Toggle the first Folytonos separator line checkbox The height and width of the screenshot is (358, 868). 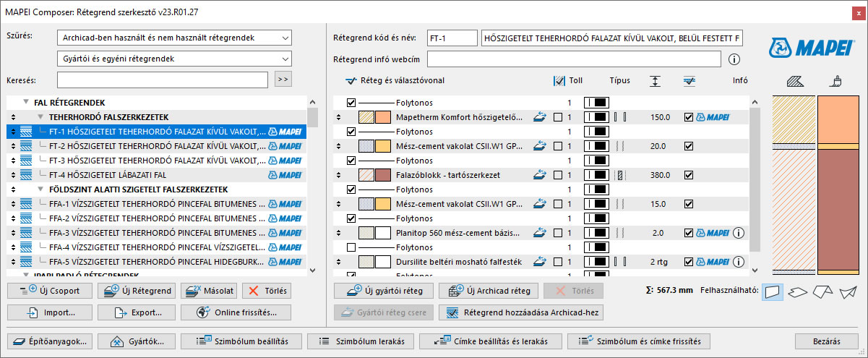tap(351, 103)
